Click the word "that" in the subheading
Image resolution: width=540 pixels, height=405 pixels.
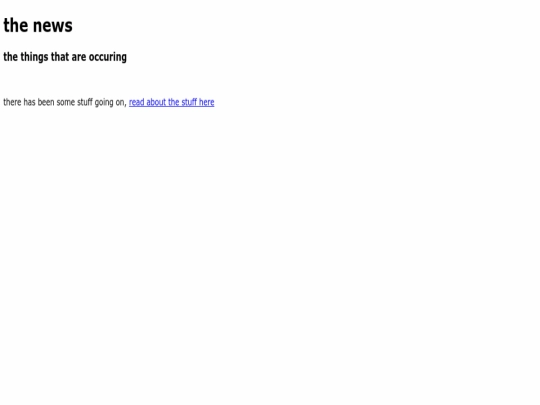pos(60,57)
